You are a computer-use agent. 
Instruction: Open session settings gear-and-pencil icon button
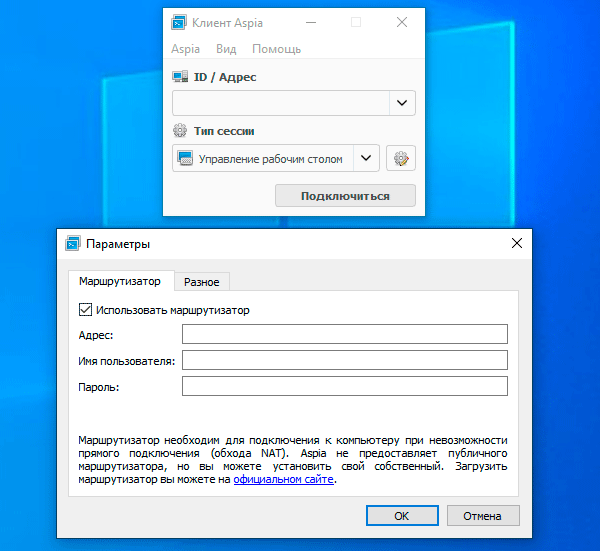(x=401, y=158)
